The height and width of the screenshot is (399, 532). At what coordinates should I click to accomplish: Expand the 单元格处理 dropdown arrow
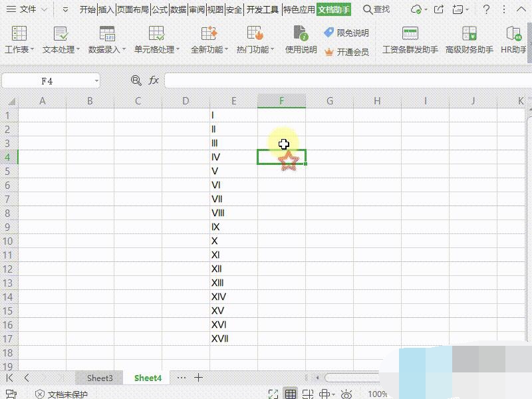pyautogui.click(x=178, y=51)
